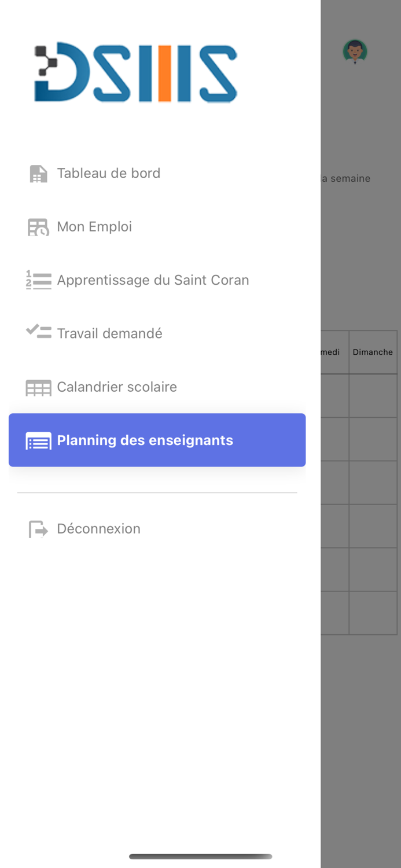Click the DSIIIS logo
The image size is (401, 868).
pos(135,72)
